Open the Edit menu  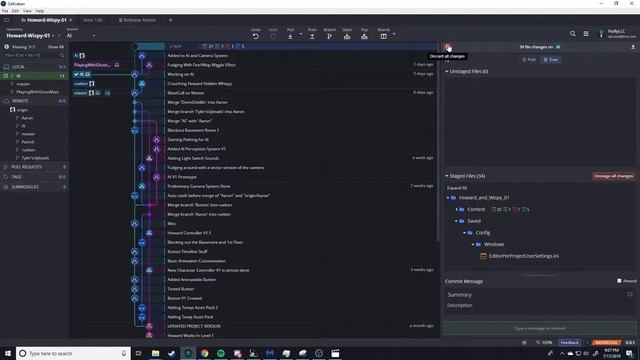[x=16, y=11]
